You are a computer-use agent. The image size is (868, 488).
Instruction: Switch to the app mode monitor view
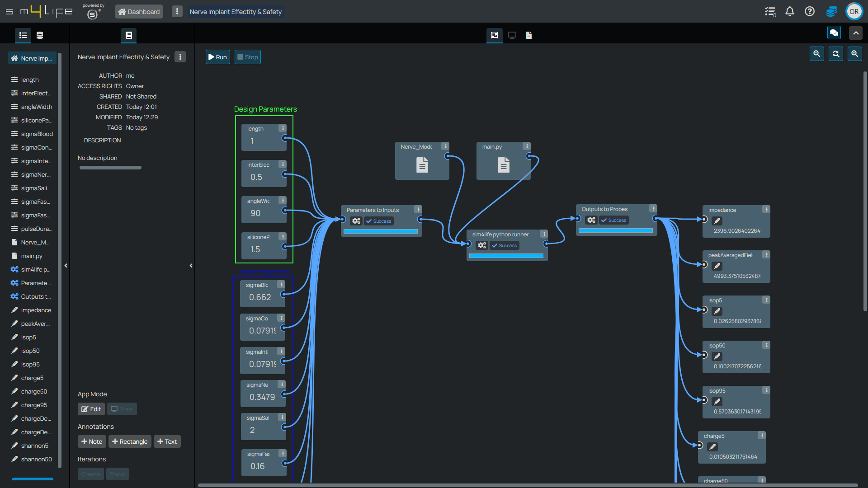[512, 35]
